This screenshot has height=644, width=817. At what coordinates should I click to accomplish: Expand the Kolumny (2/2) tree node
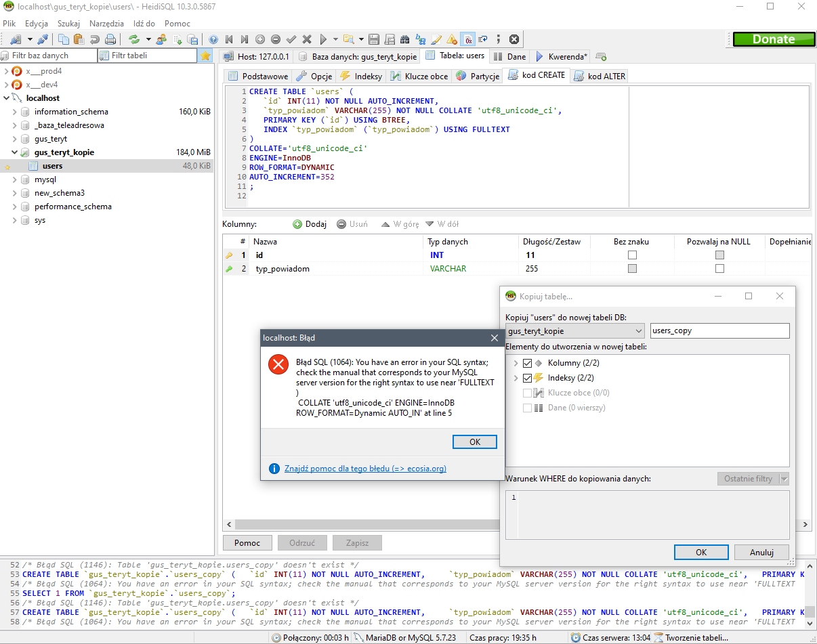[516, 364]
